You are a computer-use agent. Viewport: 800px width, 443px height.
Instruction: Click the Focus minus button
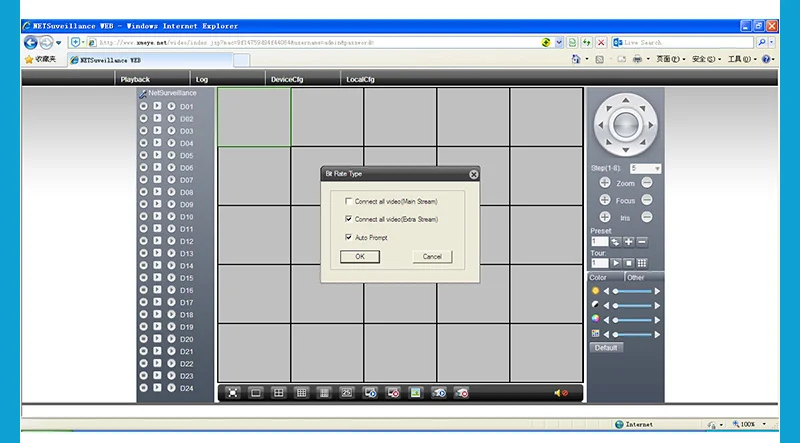pyautogui.click(x=647, y=200)
